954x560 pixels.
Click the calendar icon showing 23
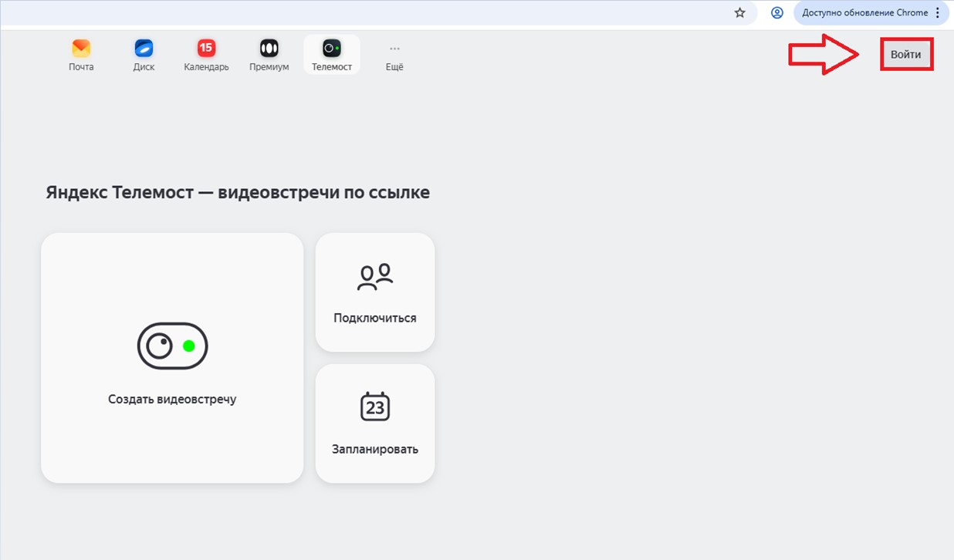pos(375,407)
